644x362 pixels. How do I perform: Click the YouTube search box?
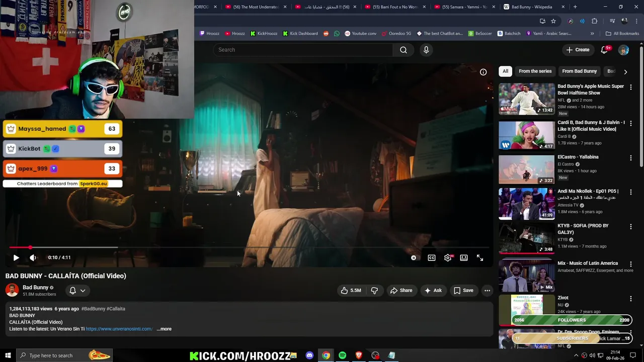click(x=303, y=50)
